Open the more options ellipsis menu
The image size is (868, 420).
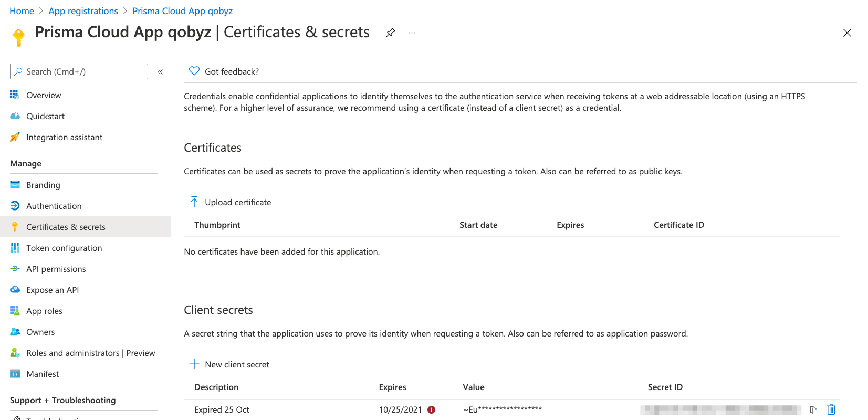(412, 33)
